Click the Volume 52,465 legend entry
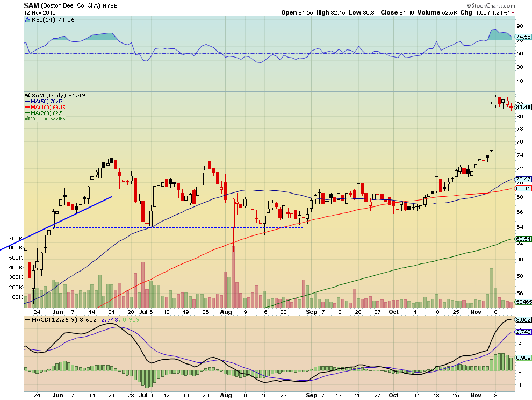Viewport: 532px width, 400px height. [48, 118]
